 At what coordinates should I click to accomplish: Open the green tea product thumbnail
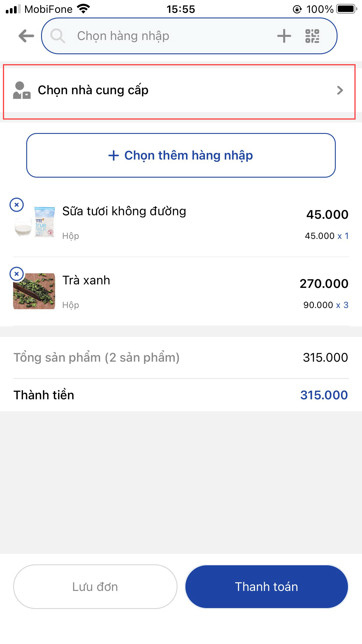[34, 291]
